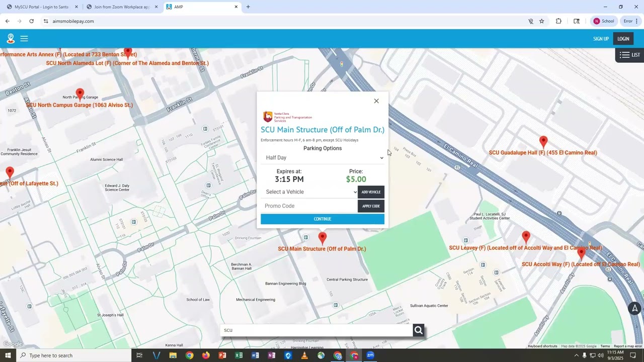Click the SCU Guadalupe Hall red map pin
The width and height of the screenshot is (644, 362).
pos(543,142)
